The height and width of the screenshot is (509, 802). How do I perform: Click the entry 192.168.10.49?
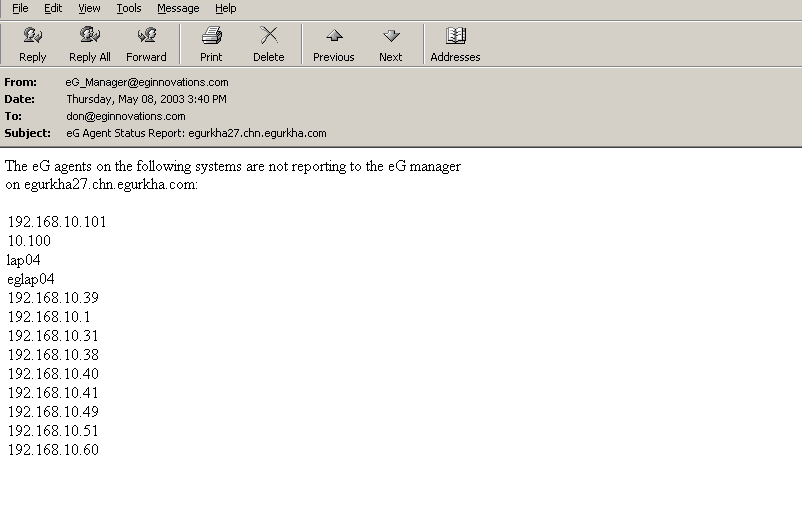tap(53, 412)
